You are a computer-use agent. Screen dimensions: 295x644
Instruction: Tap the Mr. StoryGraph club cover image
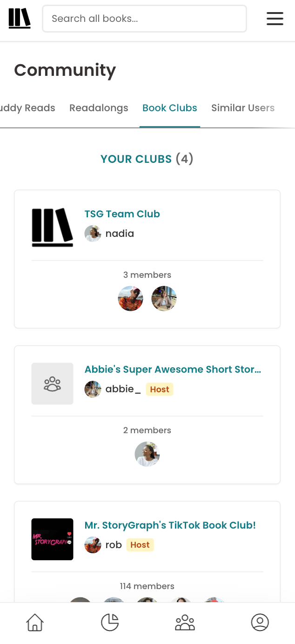pyautogui.click(x=52, y=539)
